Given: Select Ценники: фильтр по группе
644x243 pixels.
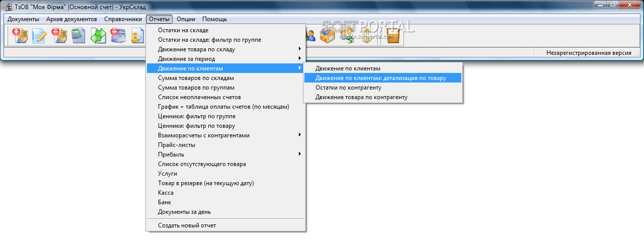Looking at the screenshot, I should pos(226,116).
